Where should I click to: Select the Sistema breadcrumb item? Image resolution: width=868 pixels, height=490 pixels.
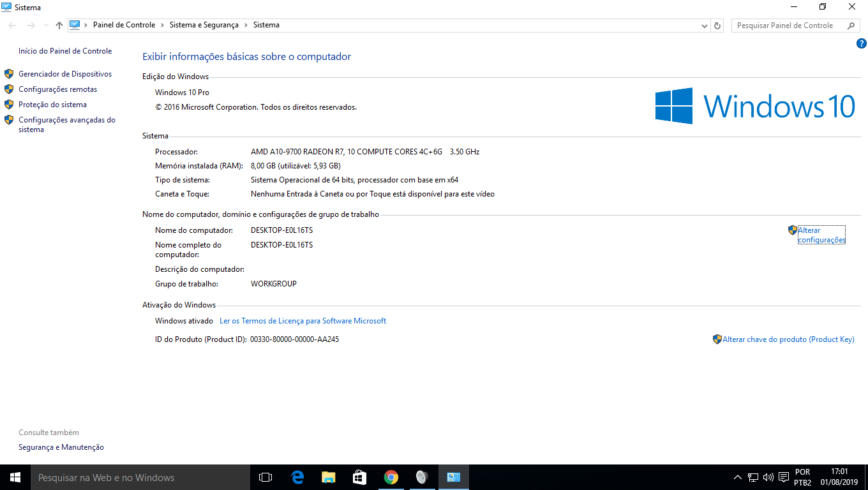(x=266, y=25)
